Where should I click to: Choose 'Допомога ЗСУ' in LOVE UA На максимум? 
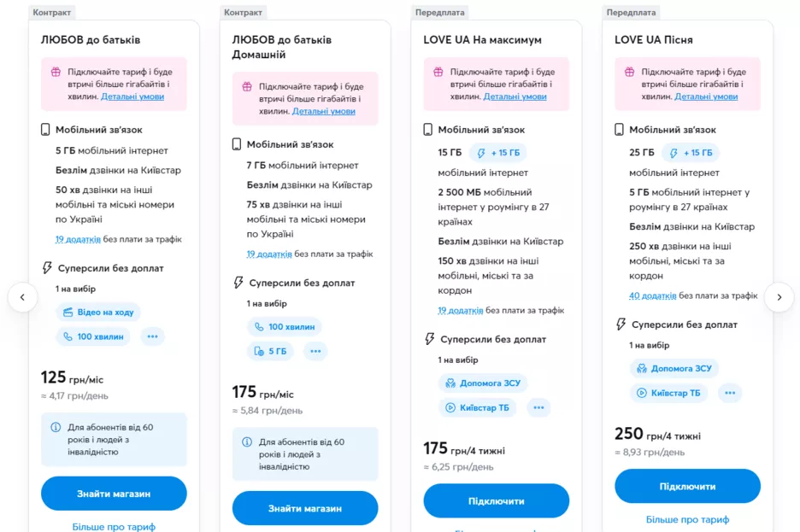pyautogui.click(x=483, y=383)
